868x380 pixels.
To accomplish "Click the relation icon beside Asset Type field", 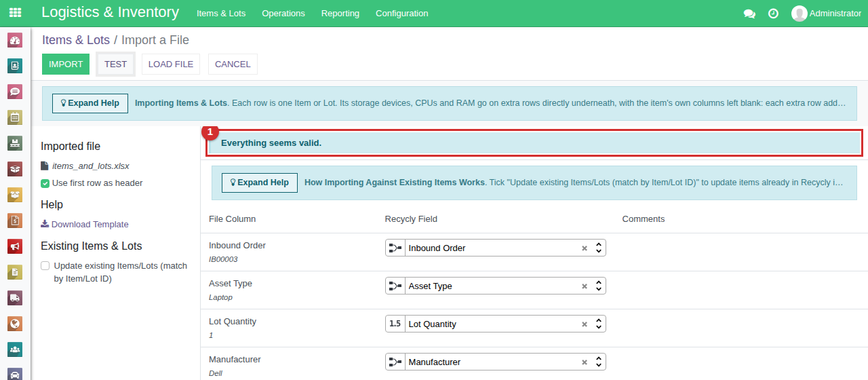I will [395, 286].
